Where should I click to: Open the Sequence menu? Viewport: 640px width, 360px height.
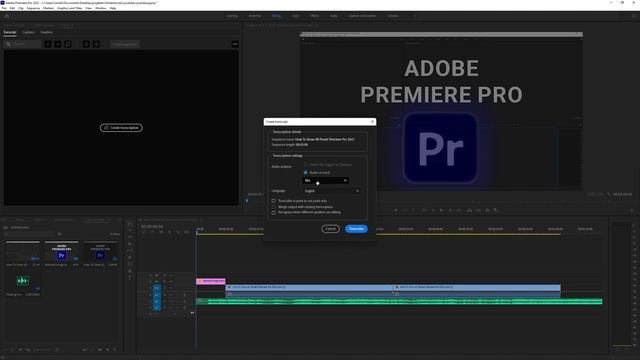click(x=33, y=8)
